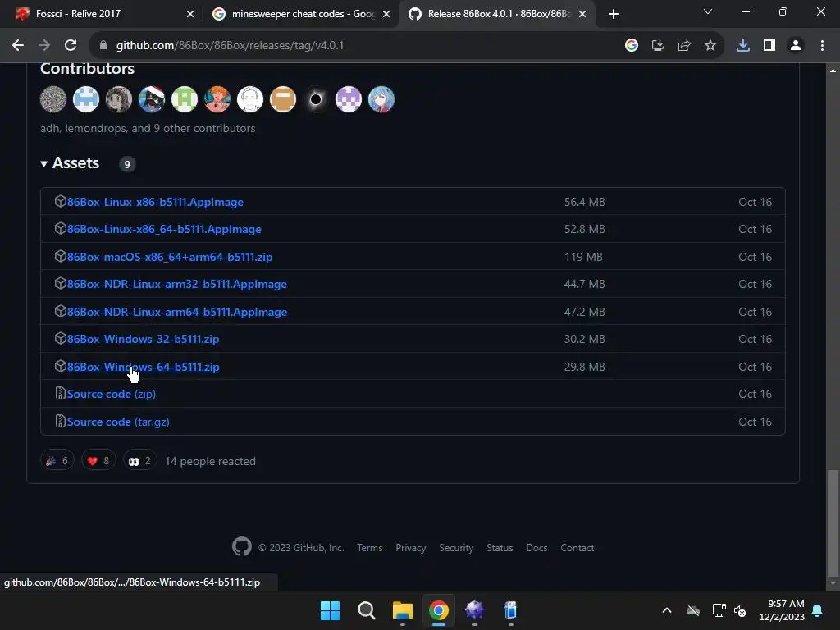The height and width of the screenshot is (630, 840).
Task: Collapse the Assets section
Action: point(71,163)
